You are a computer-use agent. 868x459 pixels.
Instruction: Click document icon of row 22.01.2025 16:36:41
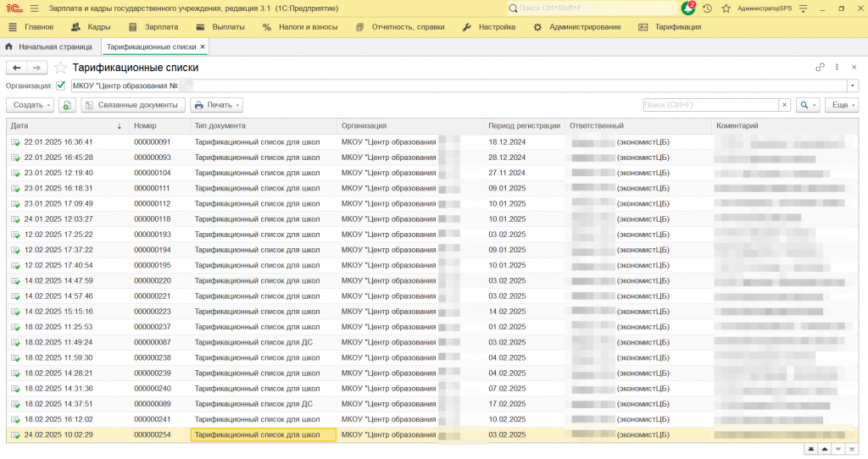(15, 142)
